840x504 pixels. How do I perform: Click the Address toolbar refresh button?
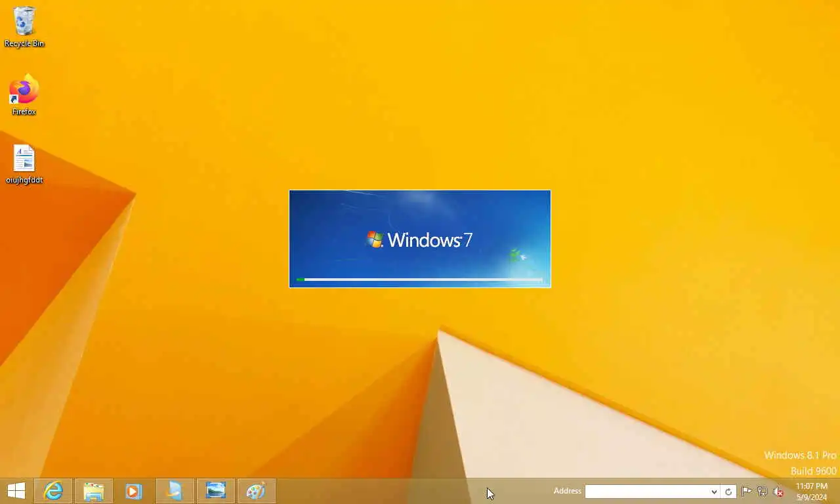(728, 492)
